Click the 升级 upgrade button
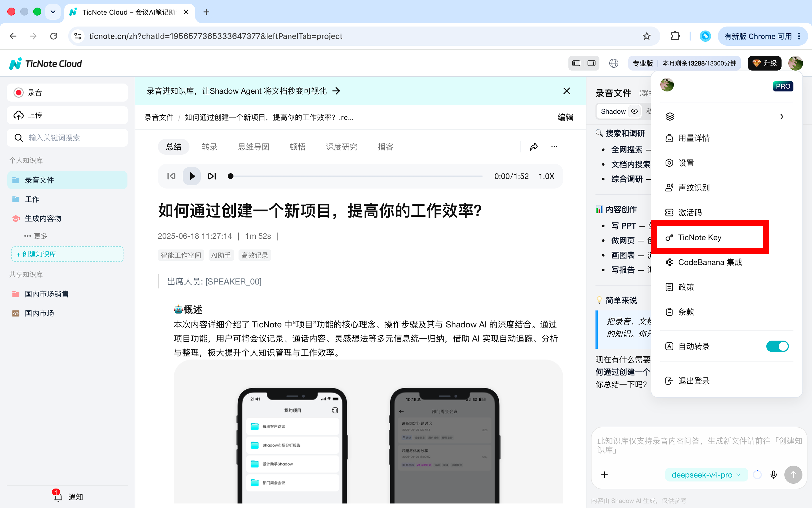The image size is (812, 508). pyautogui.click(x=764, y=63)
